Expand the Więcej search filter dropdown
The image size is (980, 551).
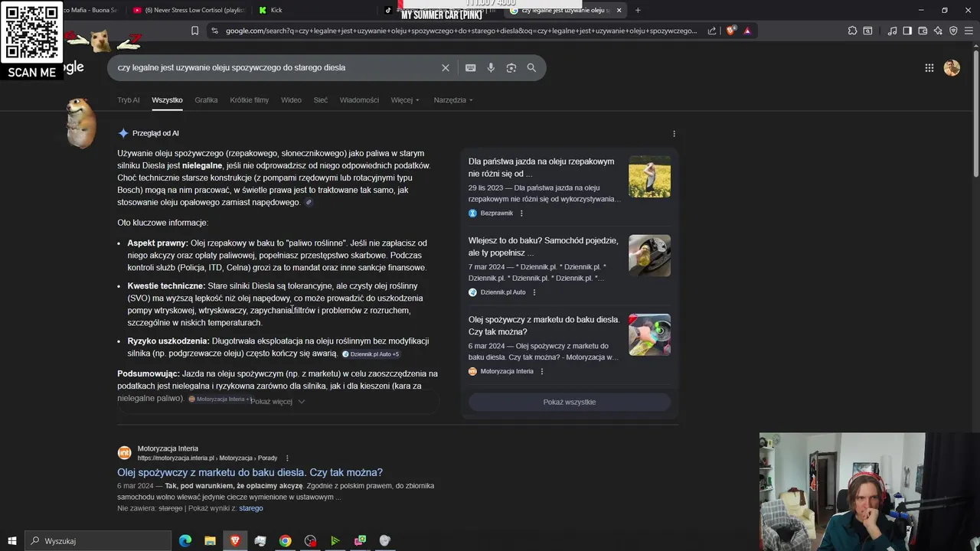(x=405, y=100)
